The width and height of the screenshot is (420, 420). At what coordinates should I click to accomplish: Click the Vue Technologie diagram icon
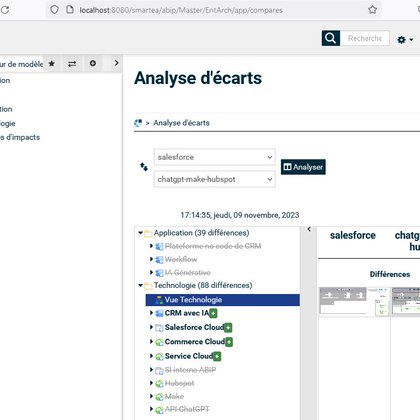159,300
